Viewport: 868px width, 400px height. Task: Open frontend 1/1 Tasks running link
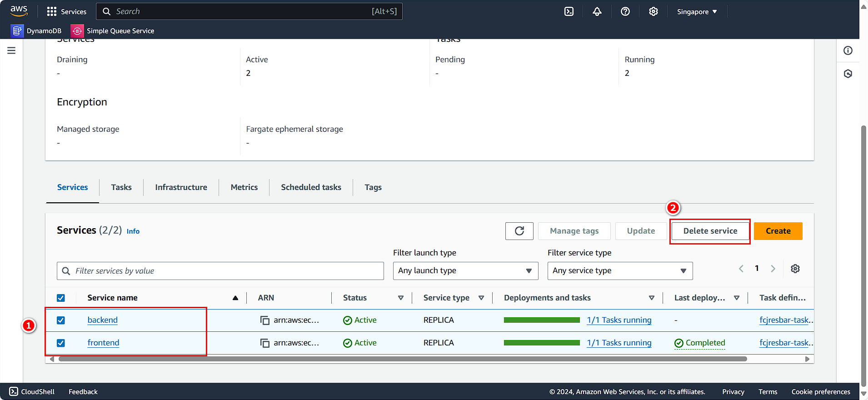pos(619,343)
